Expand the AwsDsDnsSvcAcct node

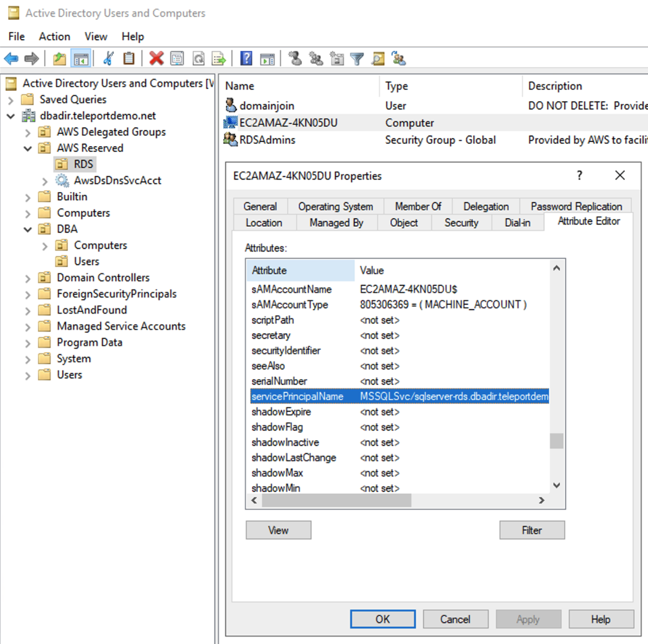click(x=45, y=181)
